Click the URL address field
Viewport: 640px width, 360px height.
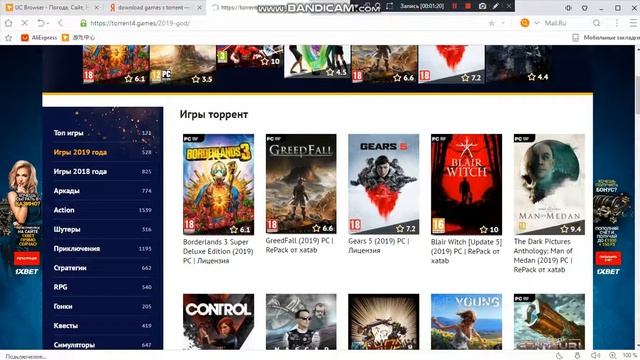coord(282,23)
